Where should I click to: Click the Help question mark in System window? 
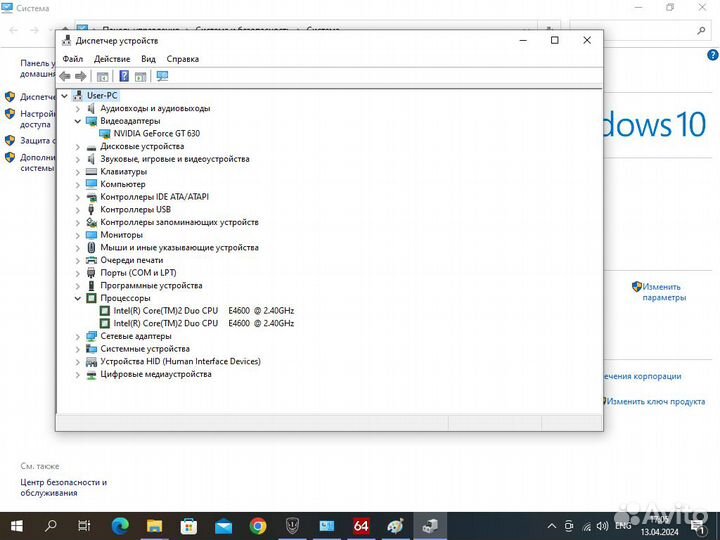click(712, 55)
